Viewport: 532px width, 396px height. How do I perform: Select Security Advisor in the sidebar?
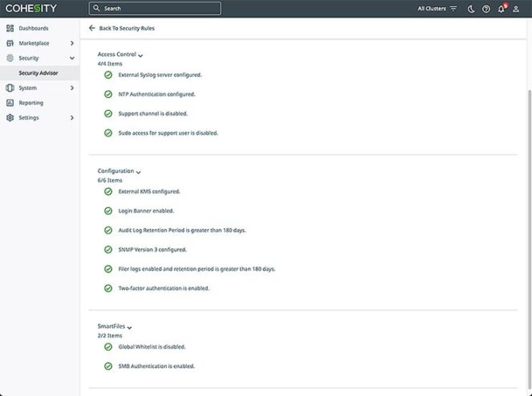[x=37, y=73]
